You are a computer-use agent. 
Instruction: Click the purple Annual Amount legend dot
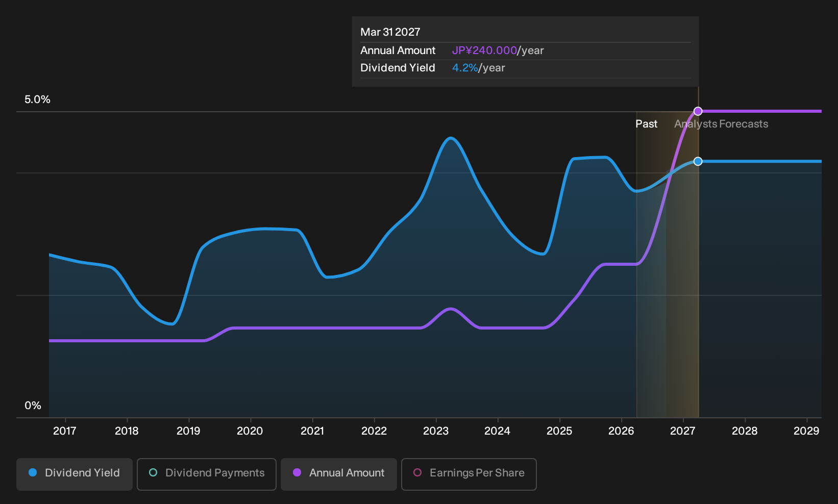(x=297, y=472)
